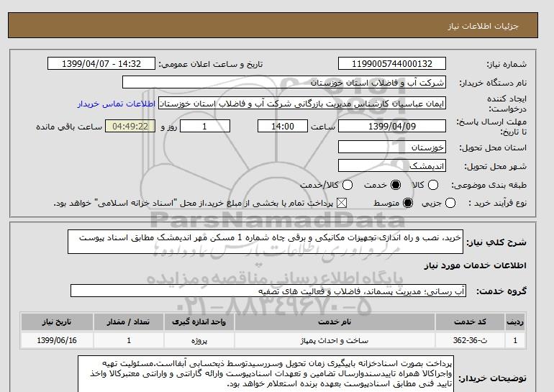The image size is (554, 392).
Task: Click the توضیحات خریدار label
Action: pos(493,378)
